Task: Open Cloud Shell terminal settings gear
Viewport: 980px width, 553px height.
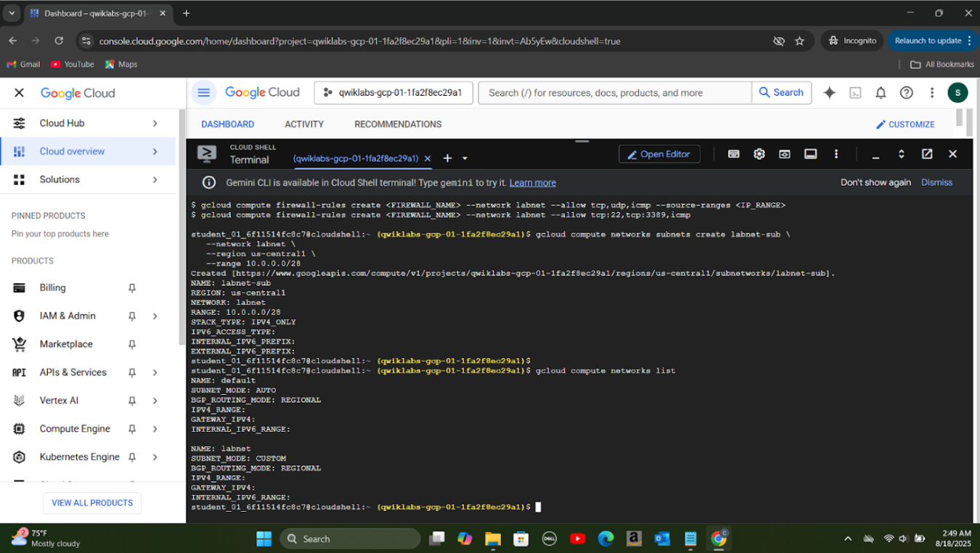Action: tap(759, 154)
